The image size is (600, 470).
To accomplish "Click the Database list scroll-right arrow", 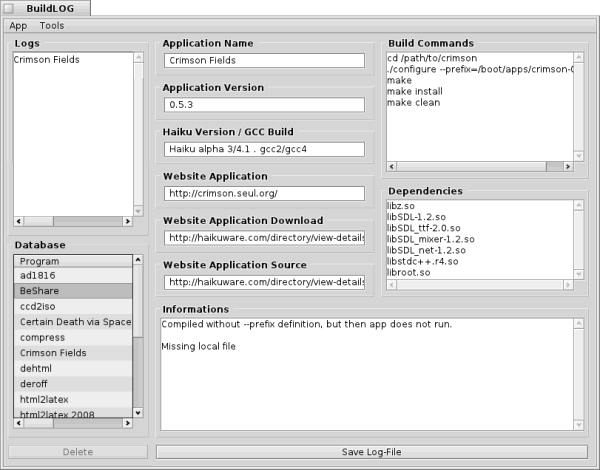I will (x=126, y=424).
